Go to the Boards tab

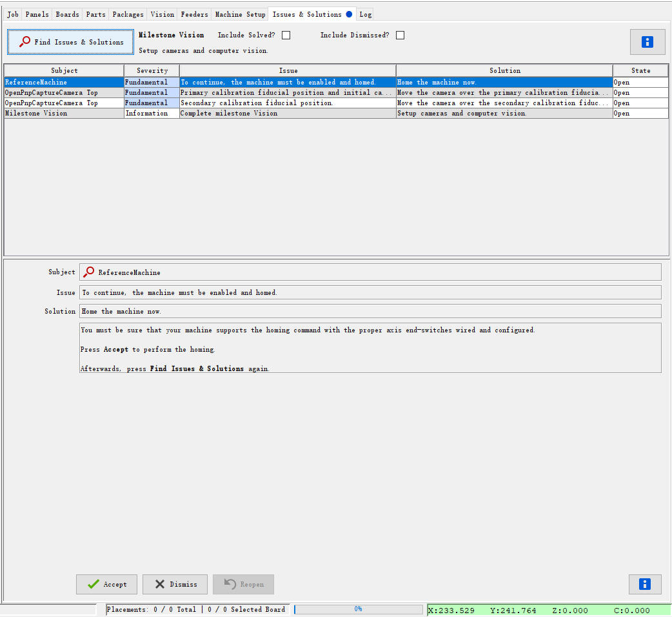click(x=67, y=14)
